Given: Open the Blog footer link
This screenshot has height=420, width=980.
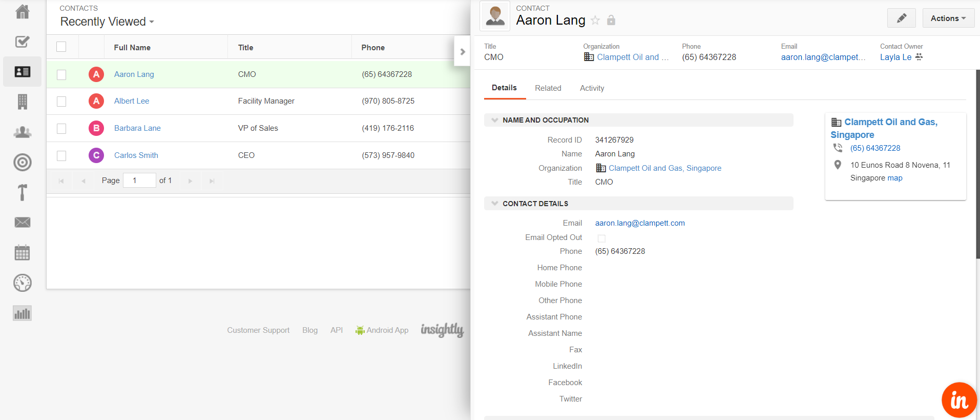Looking at the screenshot, I should pyautogui.click(x=310, y=330).
